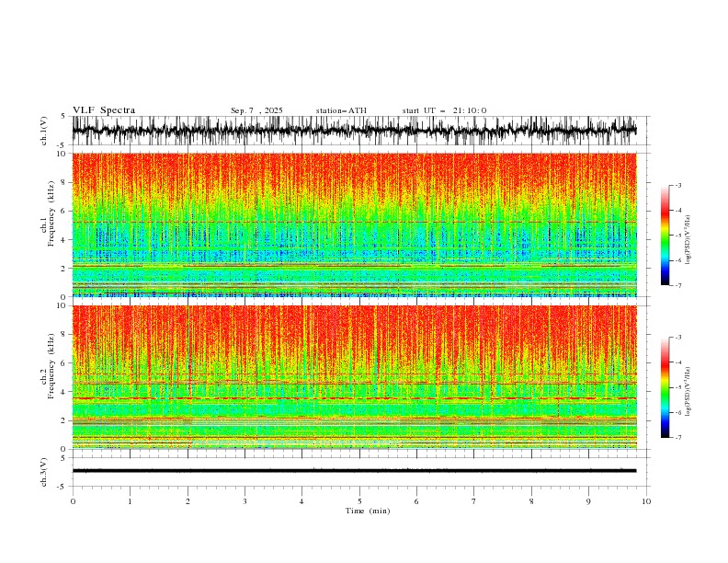Click the time axis tick label "10"
Screen dimensions: 728x563
point(646,501)
